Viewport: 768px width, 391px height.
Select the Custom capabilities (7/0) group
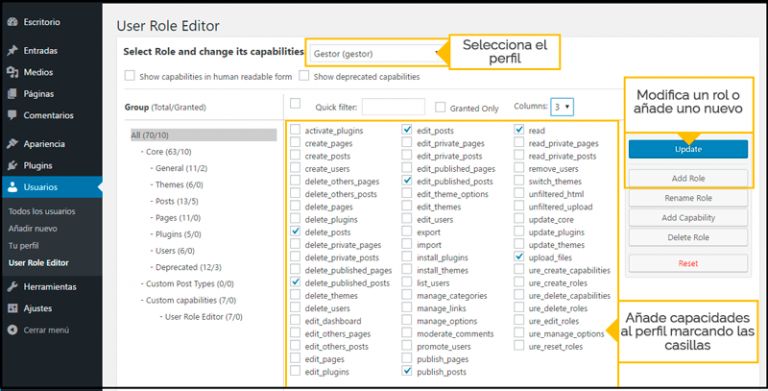pyautogui.click(x=191, y=300)
